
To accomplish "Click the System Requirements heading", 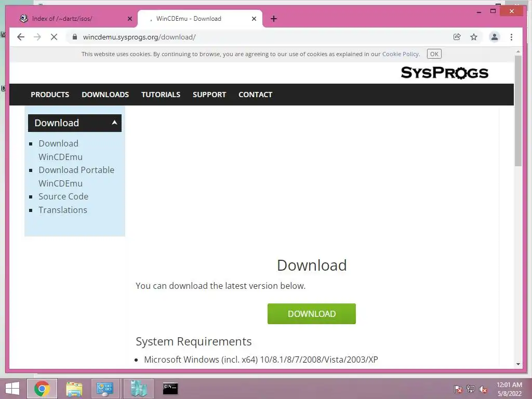I will coord(194,341).
